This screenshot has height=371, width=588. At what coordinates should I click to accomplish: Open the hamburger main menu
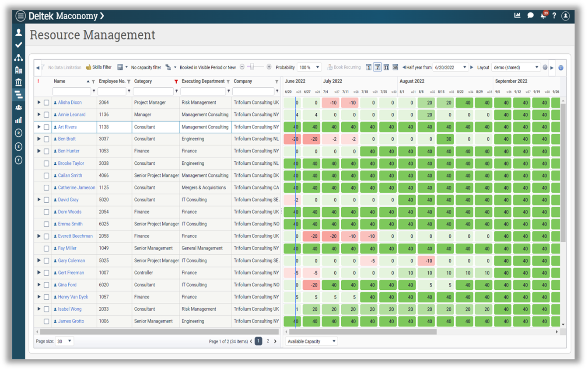[x=21, y=16]
